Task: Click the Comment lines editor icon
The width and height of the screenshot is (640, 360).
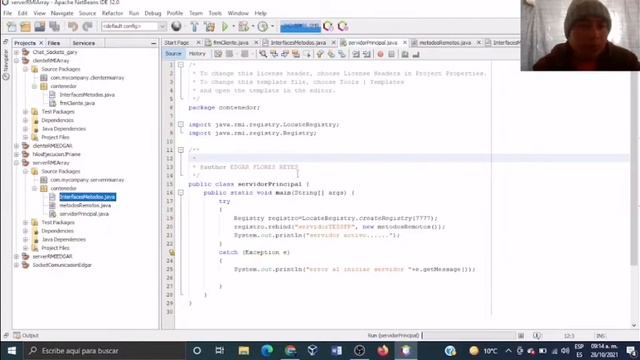Action: tap(405, 54)
